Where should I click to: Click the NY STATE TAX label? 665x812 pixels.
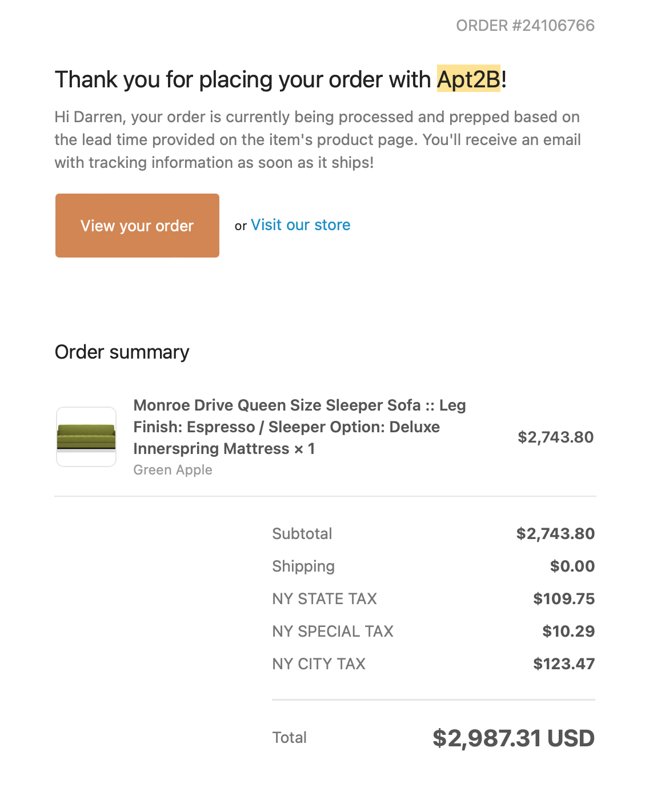point(325,599)
